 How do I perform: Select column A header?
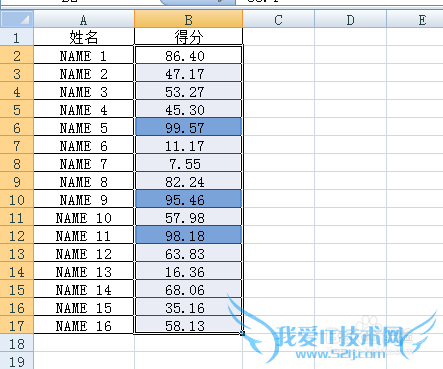coord(84,19)
